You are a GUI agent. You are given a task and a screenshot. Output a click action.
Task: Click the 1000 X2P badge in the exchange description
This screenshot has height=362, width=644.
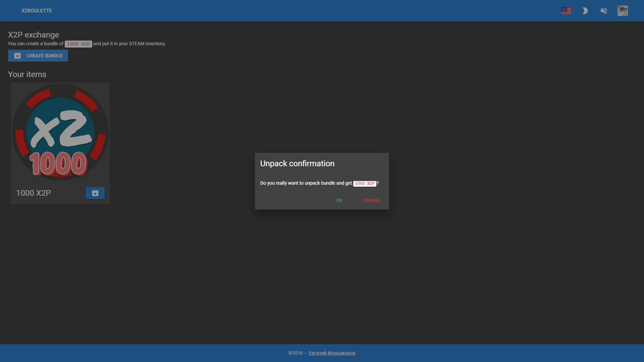coord(78,44)
